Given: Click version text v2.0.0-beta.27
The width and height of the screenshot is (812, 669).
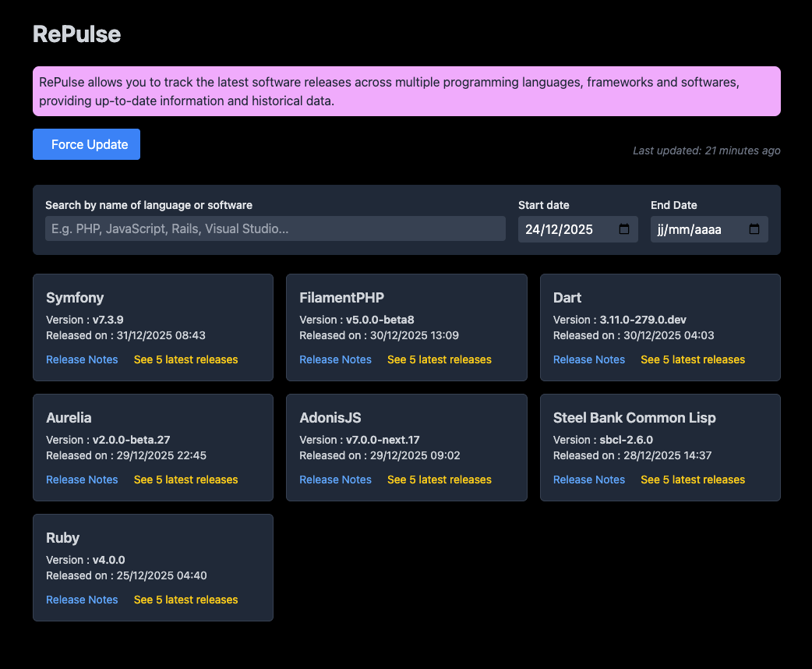Looking at the screenshot, I should (x=132, y=440).
